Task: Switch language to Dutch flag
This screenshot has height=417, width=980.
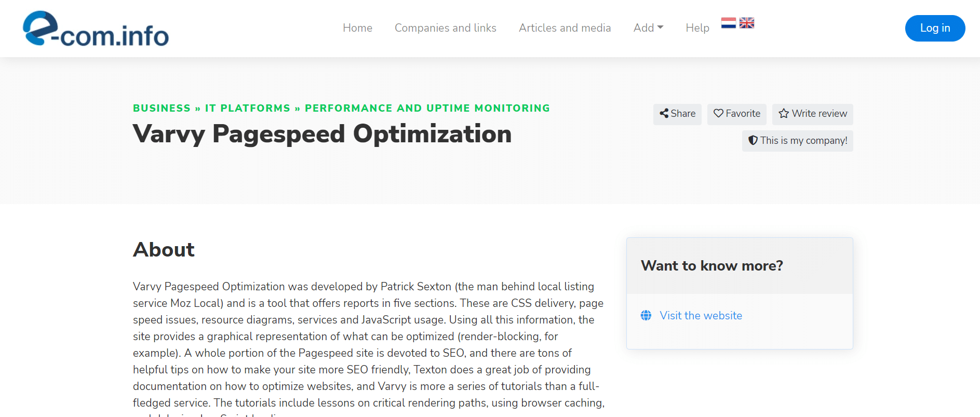Action: [x=728, y=23]
